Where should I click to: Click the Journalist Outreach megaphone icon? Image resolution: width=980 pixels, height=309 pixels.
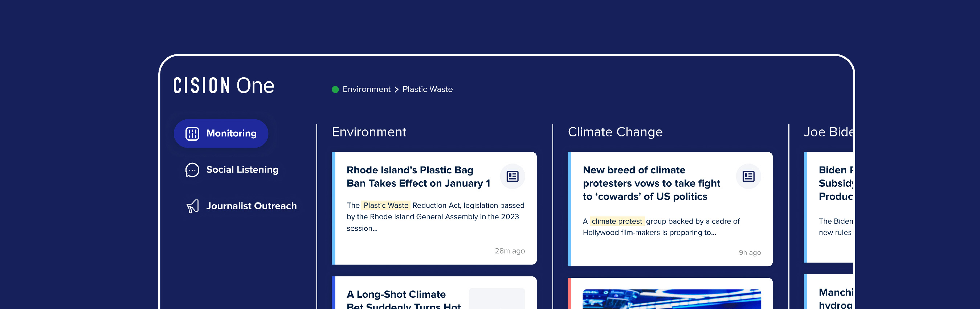point(192,206)
